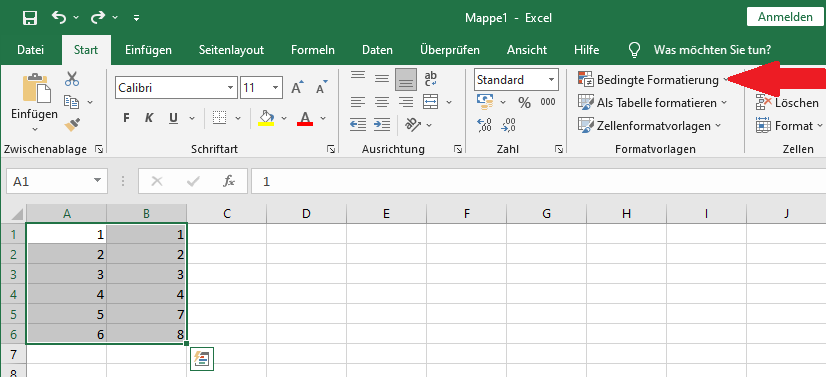Decrease font size with small A icon
Image resolution: width=826 pixels, height=377 pixels.
click(321, 88)
